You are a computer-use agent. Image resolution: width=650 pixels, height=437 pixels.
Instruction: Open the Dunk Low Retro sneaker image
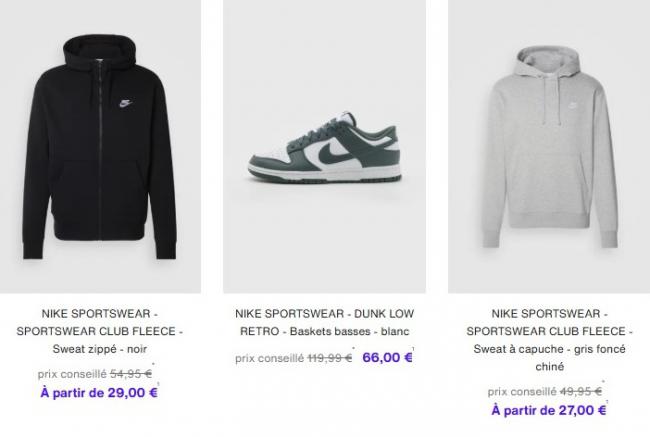[x=324, y=146]
